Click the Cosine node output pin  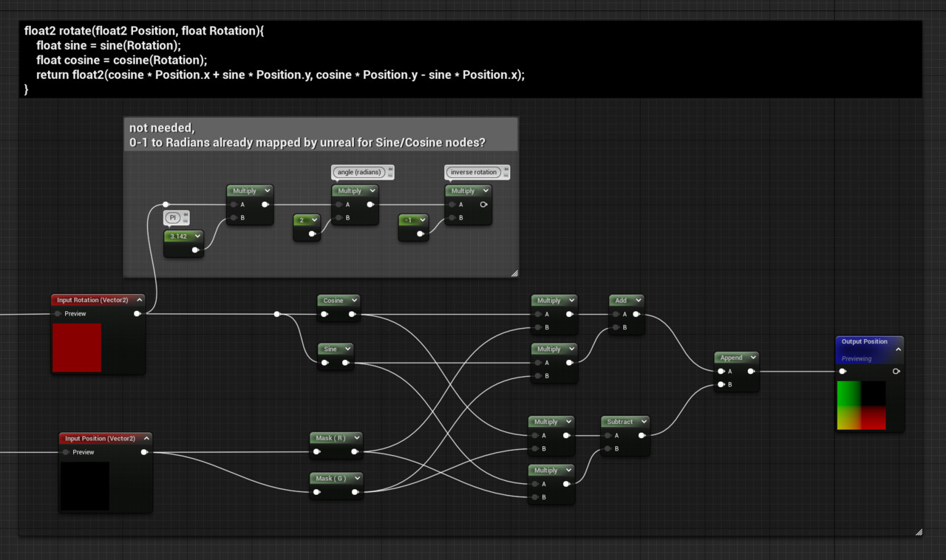(x=353, y=314)
